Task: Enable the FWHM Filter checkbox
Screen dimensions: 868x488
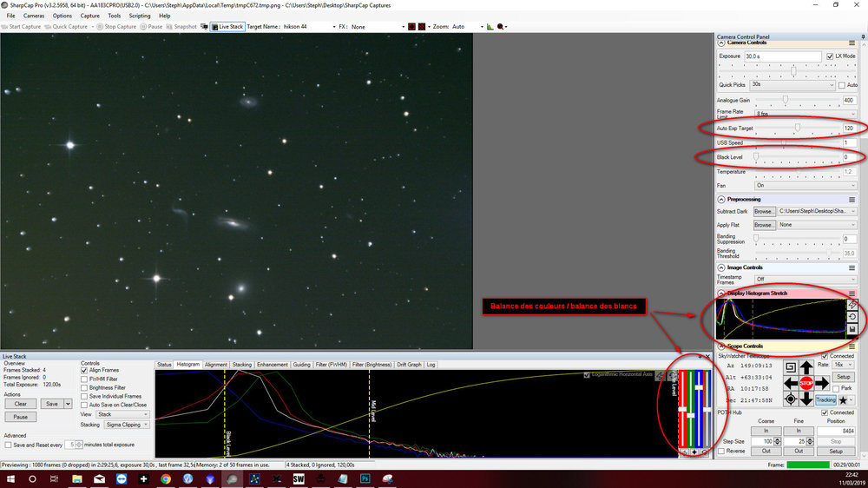Action: click(x=84, y=379)
